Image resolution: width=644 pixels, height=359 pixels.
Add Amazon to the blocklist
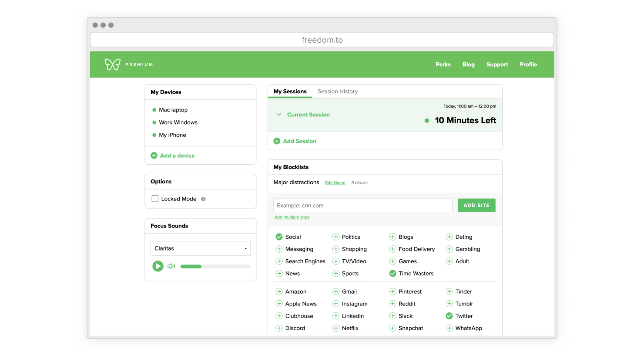coord(279,291)
